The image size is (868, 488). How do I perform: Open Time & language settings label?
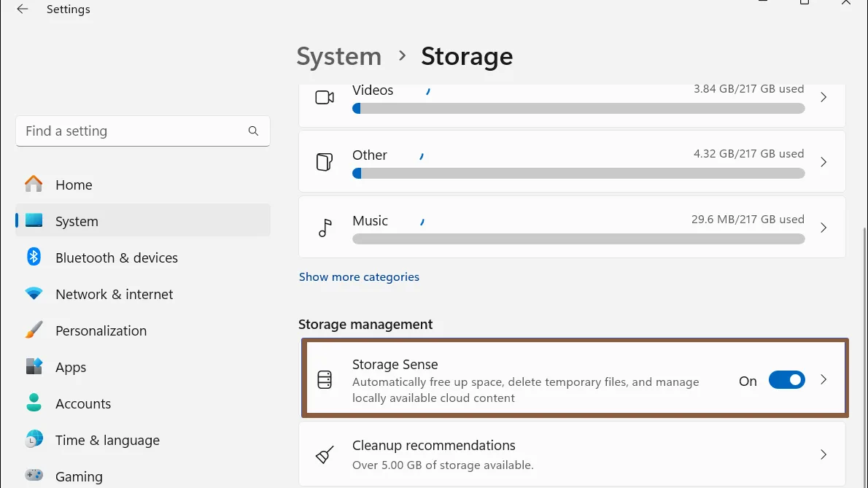click(107, 440)
